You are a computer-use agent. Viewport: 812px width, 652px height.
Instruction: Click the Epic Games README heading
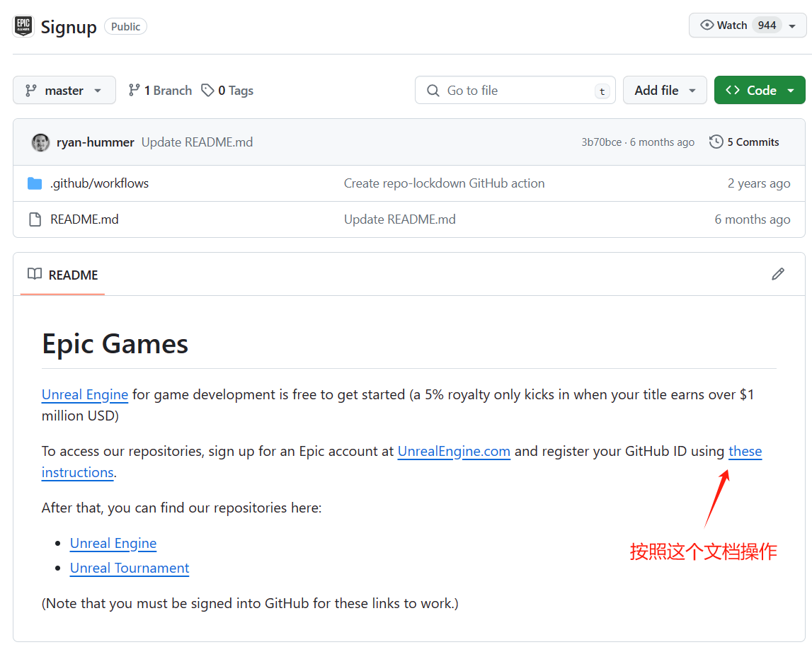(115, 344)
